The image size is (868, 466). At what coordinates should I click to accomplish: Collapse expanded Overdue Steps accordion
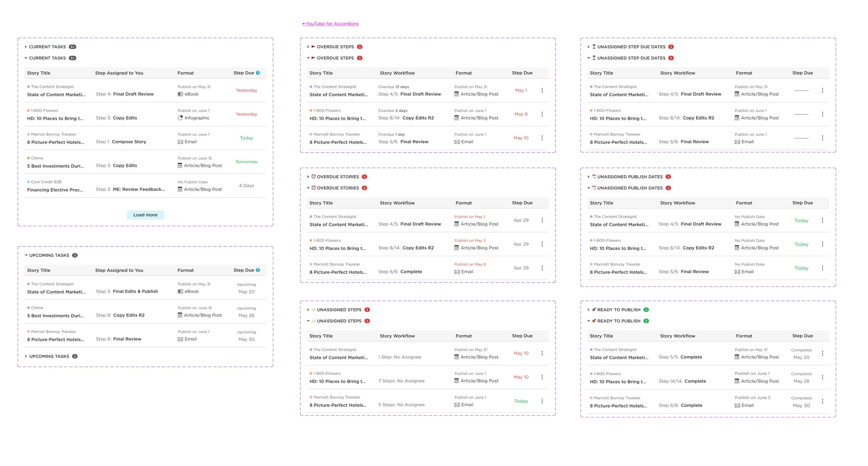click(x=308, y=58)
